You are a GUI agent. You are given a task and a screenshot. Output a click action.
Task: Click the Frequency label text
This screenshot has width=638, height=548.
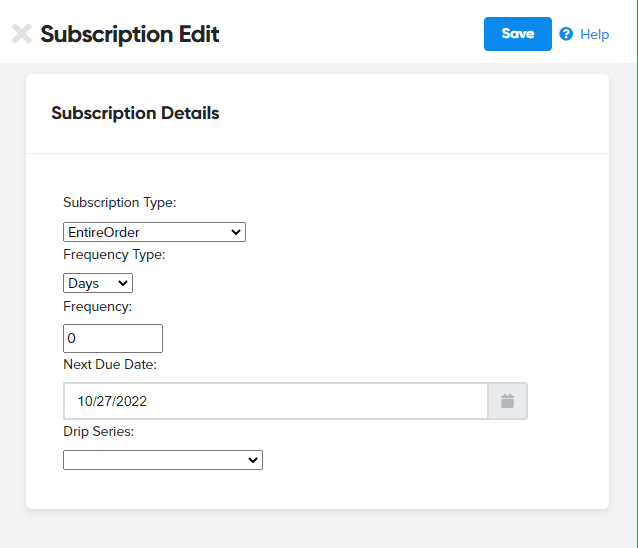[x=98, y=306]
